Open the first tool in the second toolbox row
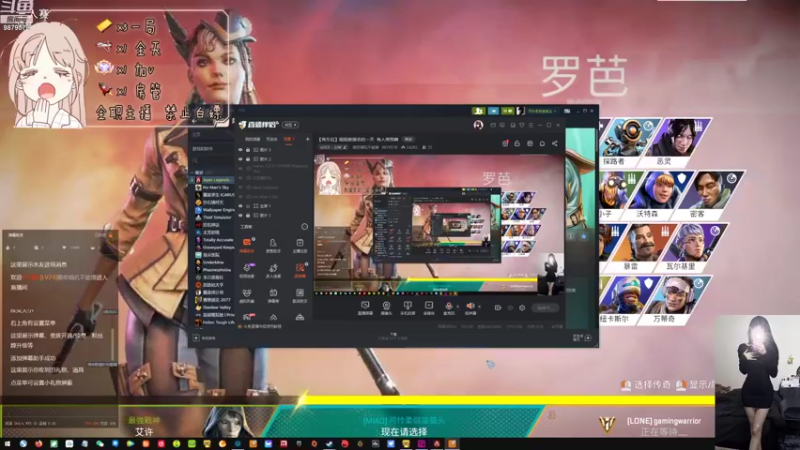This screenshot has width=800, height=450. coord(247,270)
